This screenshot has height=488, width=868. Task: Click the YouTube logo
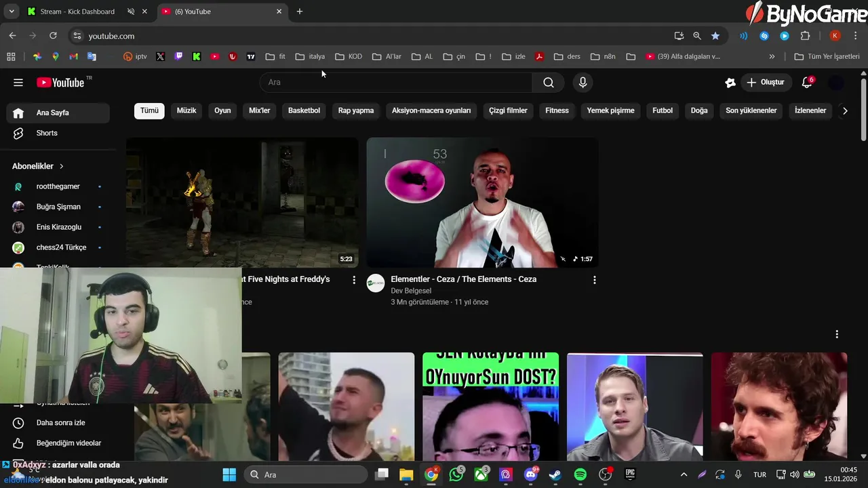coord(61,83)
